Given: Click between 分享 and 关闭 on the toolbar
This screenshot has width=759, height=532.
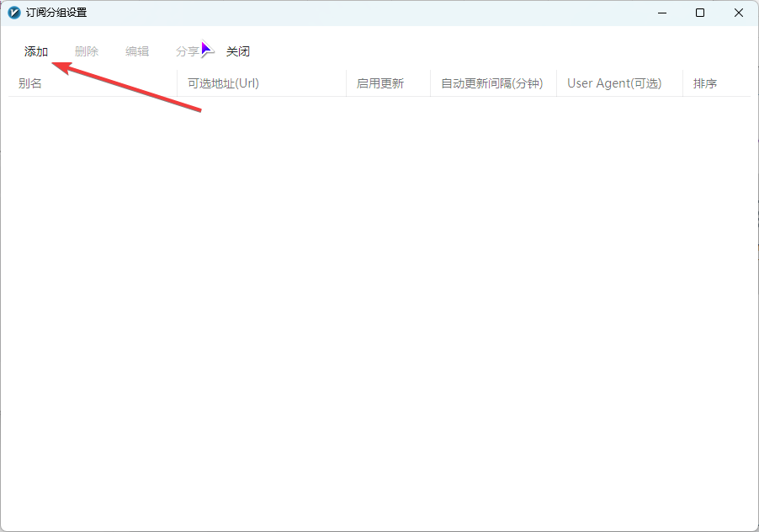Looking at the screenshot, I should click(x=213, y=51).
